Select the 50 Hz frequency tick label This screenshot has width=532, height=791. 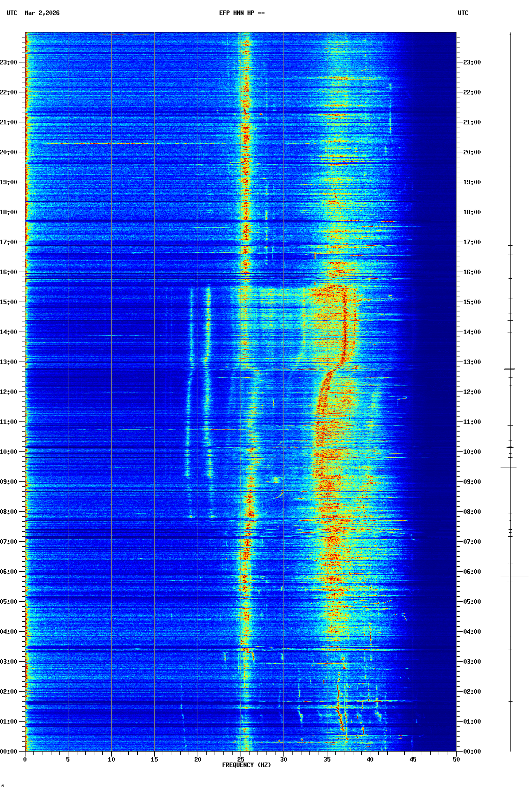click(456, 759)
